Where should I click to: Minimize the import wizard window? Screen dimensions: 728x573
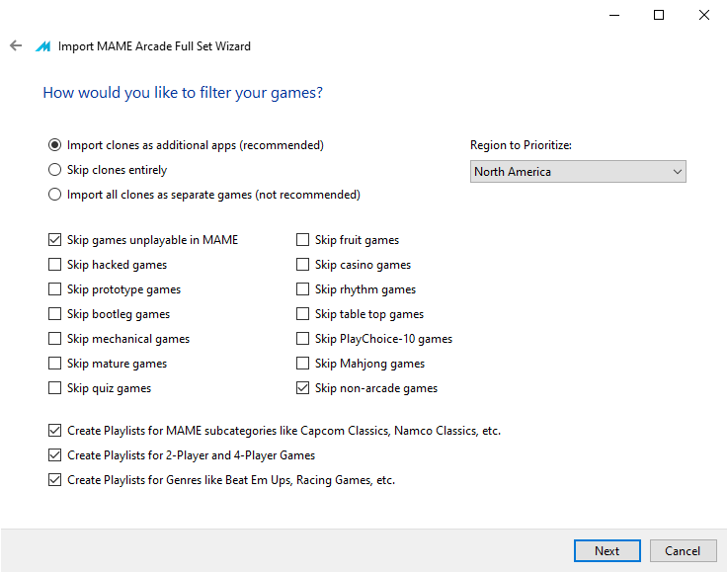pos(614,16)
